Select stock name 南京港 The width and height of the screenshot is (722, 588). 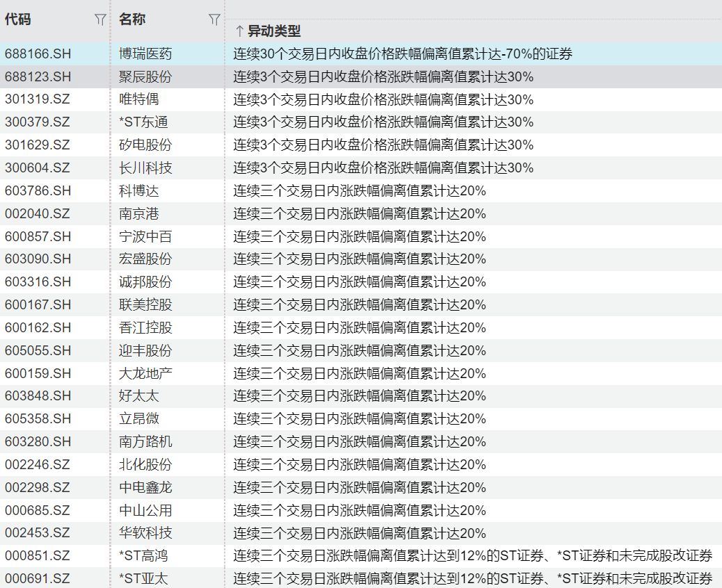[x=139, y=213]
